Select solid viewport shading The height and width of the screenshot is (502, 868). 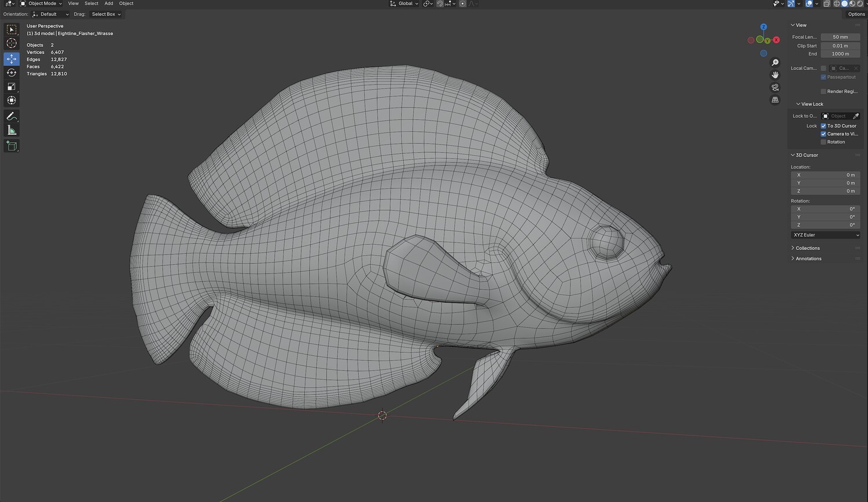(x=844, y=3)
